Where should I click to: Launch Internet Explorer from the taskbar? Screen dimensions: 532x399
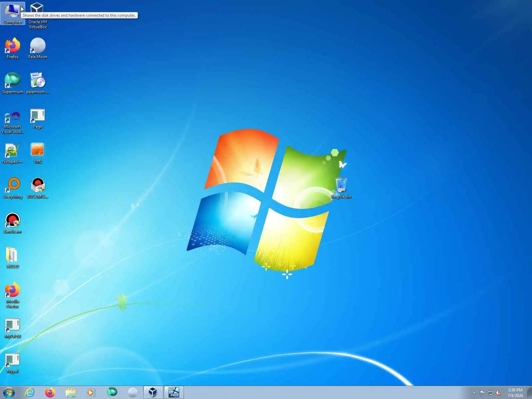[x=30, y=392]
